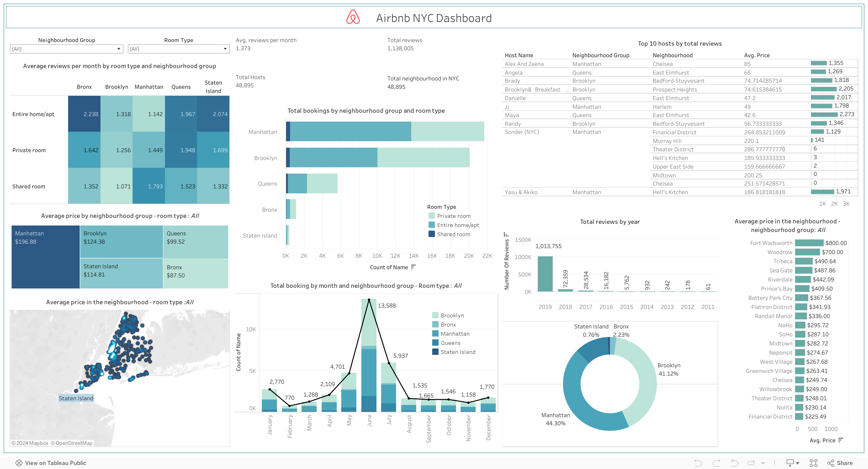Select the Staten Island legend color swatch
Viewport: 868px width, 469px height.
pyautogui.click(x=435, y=351)
